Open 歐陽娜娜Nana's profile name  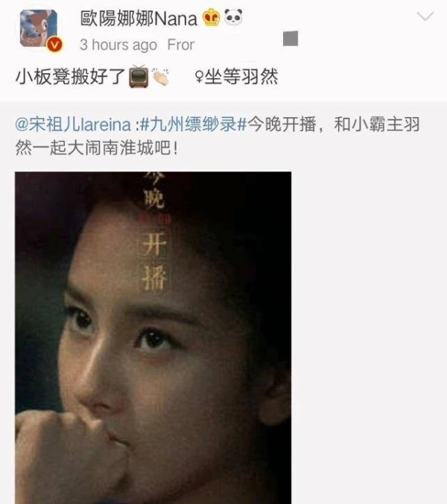pyautogui.click(x=139, y=19)
